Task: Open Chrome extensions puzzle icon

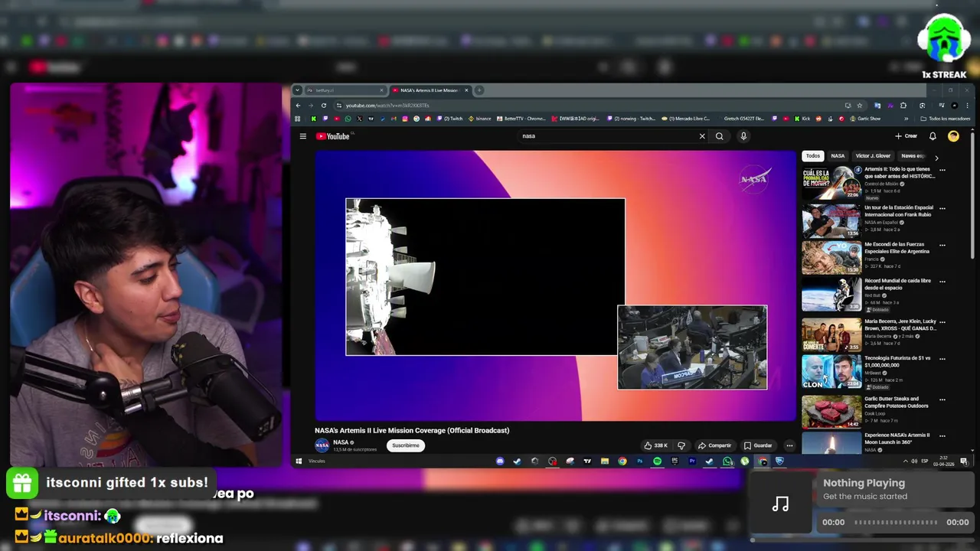Action: point(903,106)
